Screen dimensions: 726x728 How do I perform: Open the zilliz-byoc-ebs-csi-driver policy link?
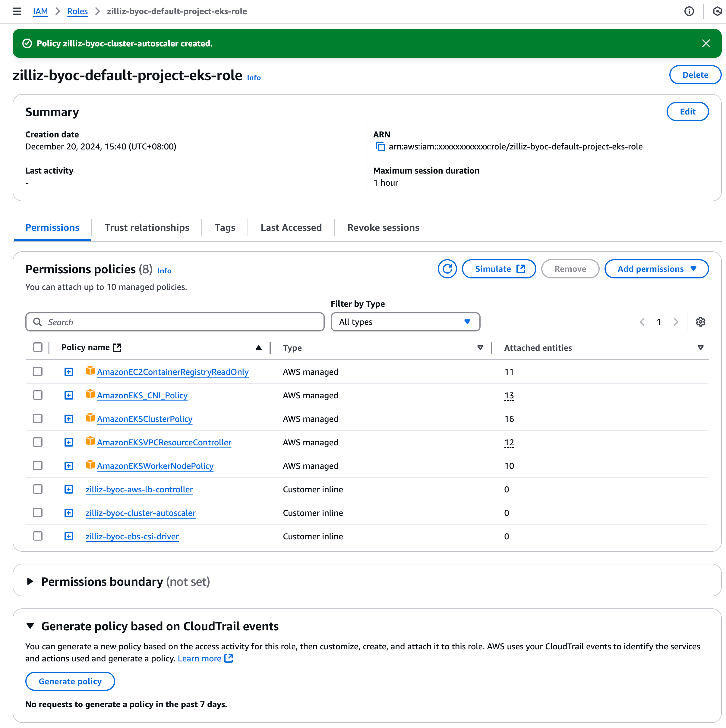coord(132,536)
